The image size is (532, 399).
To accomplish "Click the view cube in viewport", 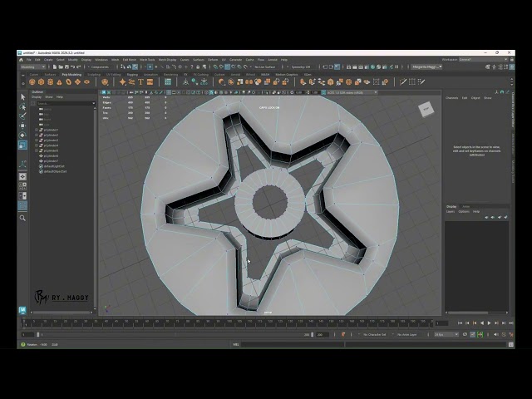I will 426,109.
